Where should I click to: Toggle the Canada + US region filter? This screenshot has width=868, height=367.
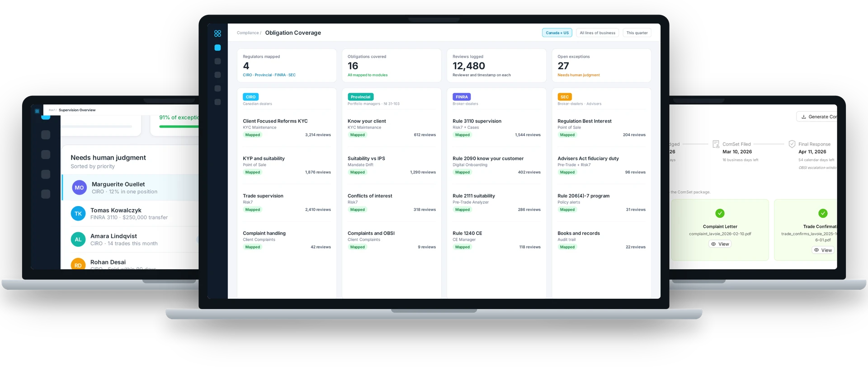point(557,33)
